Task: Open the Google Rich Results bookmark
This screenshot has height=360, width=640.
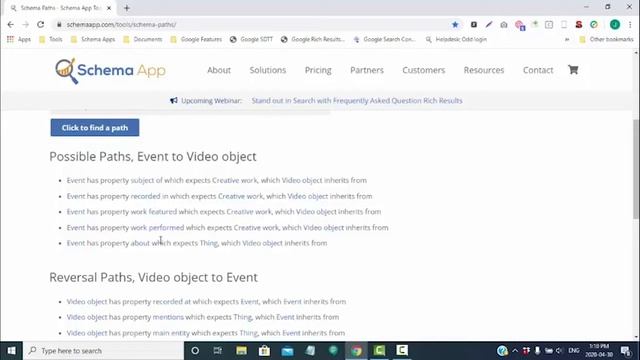Action: (x=313, y=39)
